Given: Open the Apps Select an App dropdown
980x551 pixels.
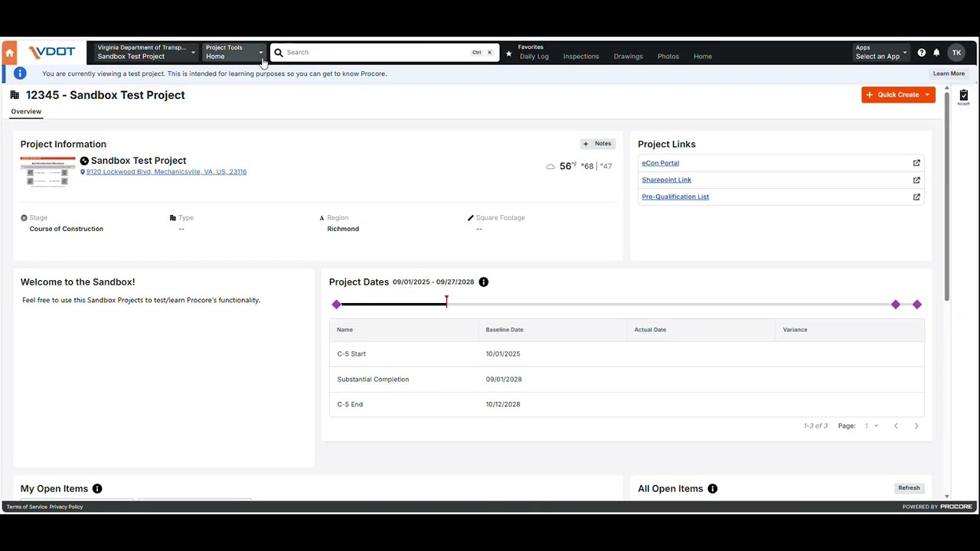Looking at the screenshot, I should 880,52.
